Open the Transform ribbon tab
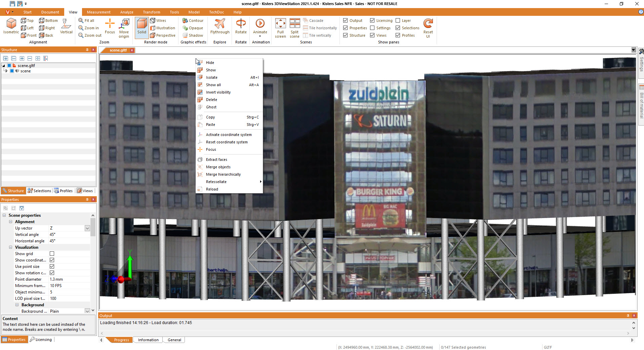The width and height of the screenshot is (644, 350). (152, 12)
